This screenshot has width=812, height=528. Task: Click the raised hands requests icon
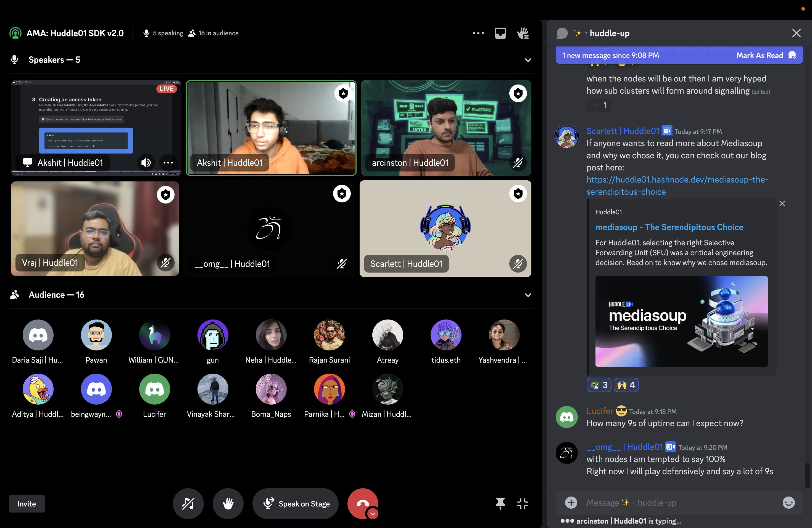pyautogui.click(x=523, y=33)
